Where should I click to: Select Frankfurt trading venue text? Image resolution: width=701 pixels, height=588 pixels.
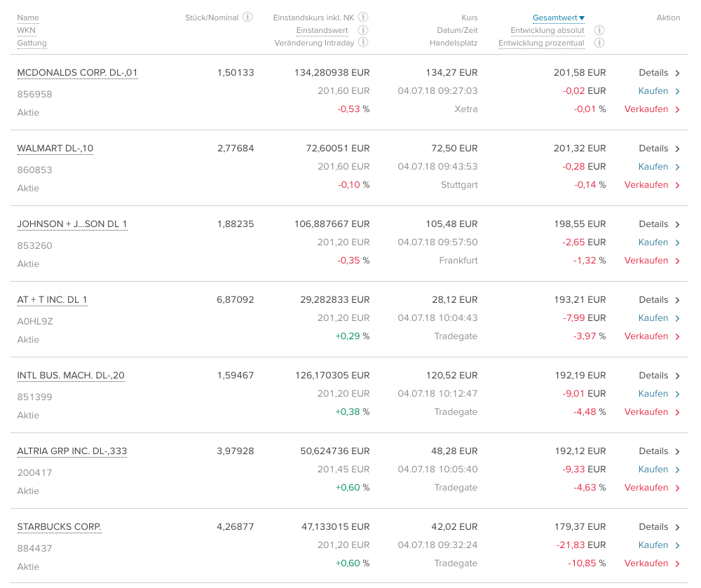coord(458,261)
